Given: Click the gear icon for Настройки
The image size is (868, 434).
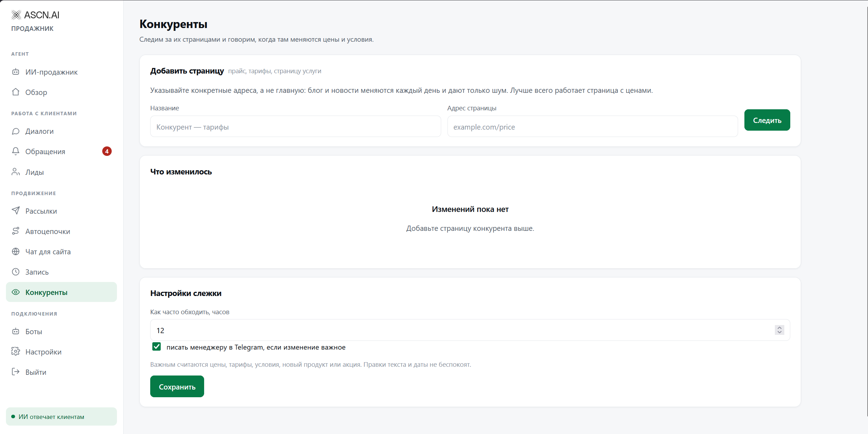Looking at the screenshot, I should click(16, 351).
